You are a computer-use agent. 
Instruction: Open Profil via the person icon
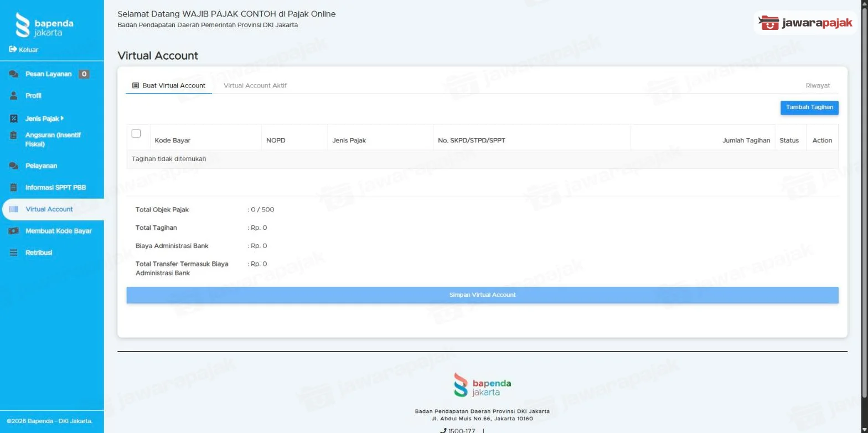[14, 96]
